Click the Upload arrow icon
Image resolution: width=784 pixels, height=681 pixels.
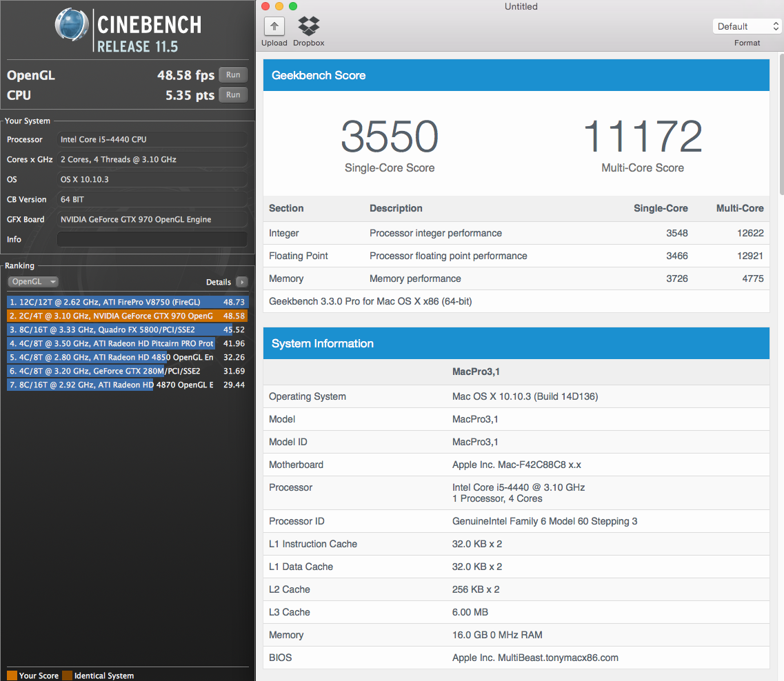(274, 27)
